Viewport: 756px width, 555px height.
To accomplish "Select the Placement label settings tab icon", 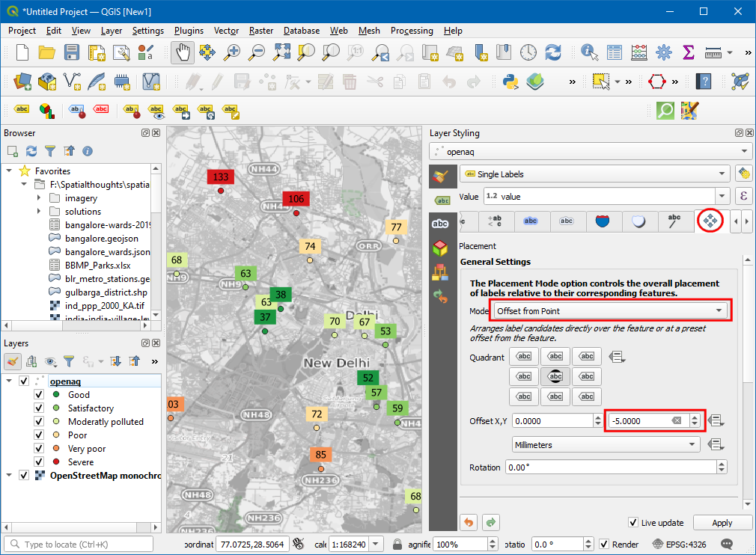I will pyautogui.click(x=710, y=221).
